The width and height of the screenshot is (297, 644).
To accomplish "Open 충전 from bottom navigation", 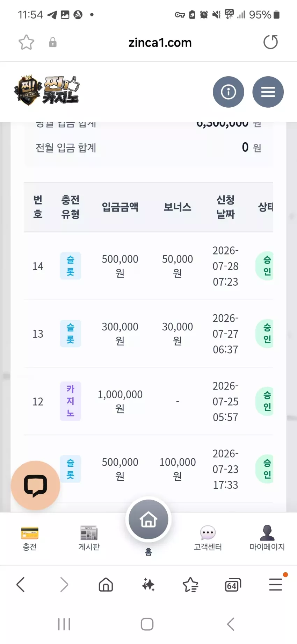I will [30, 538].
